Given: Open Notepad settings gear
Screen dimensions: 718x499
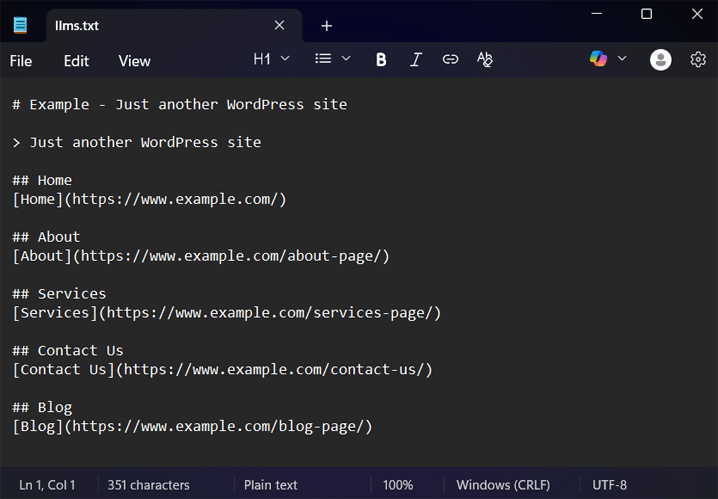Looking at the screenshot, I should tap(698, 60).
